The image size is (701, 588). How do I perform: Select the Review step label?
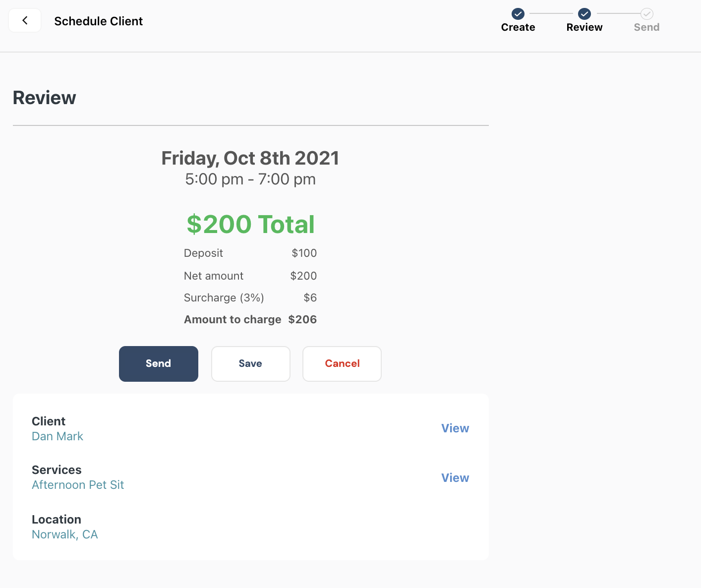(584, 27)
